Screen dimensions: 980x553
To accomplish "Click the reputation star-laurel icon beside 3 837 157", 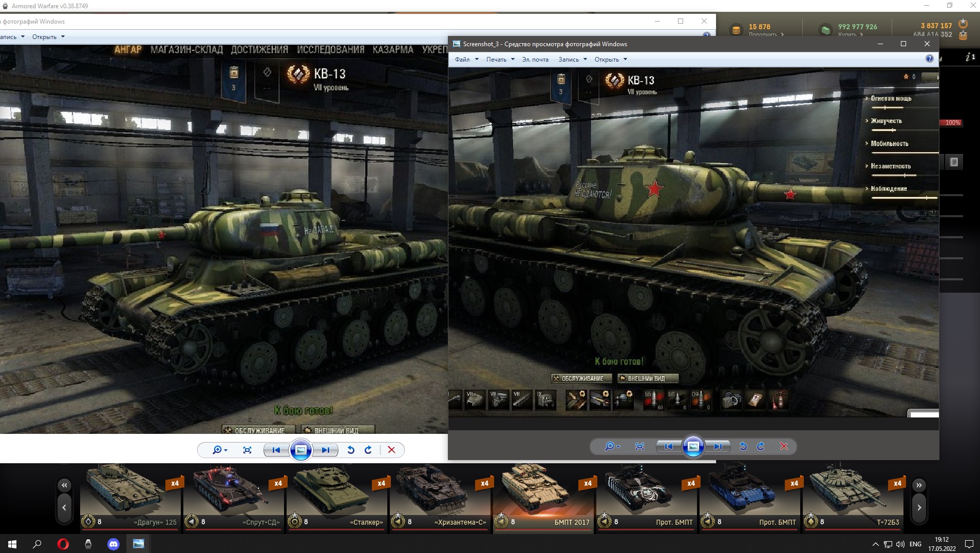I will pyautogui.click(x=963, y=24).
